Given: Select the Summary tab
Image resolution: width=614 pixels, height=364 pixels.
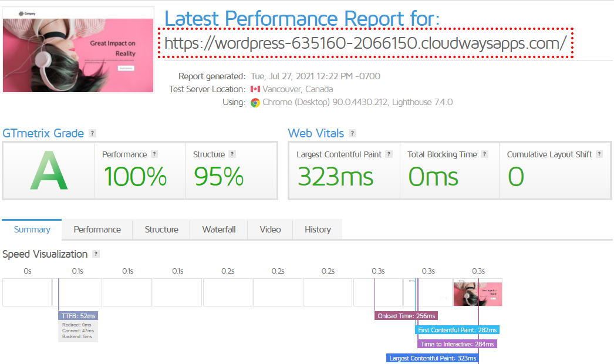Looking at the screenshot, I should click(32, 230).
